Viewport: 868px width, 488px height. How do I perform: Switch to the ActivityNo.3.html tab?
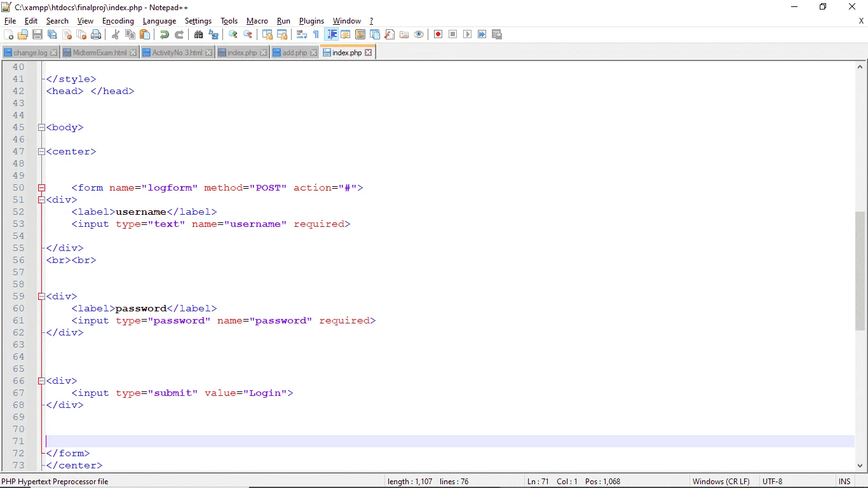pyautogui.click(x=177, y=53)
